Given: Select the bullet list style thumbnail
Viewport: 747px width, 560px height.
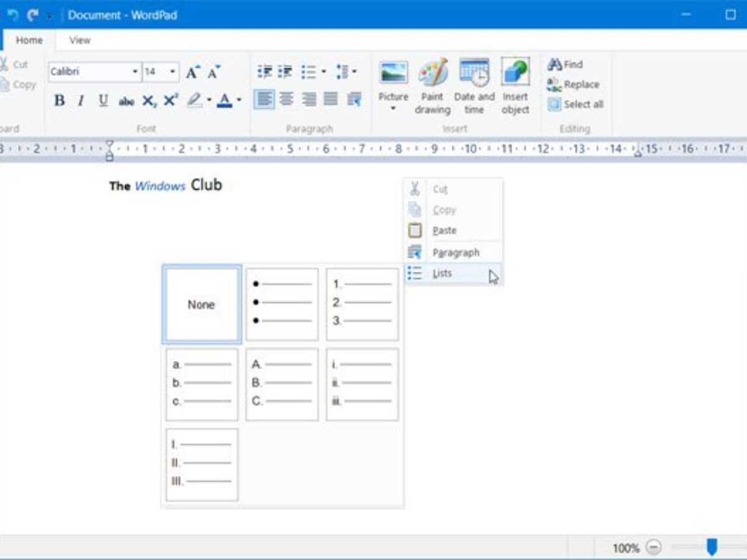Looking at the screenshot, I should 282,304.
